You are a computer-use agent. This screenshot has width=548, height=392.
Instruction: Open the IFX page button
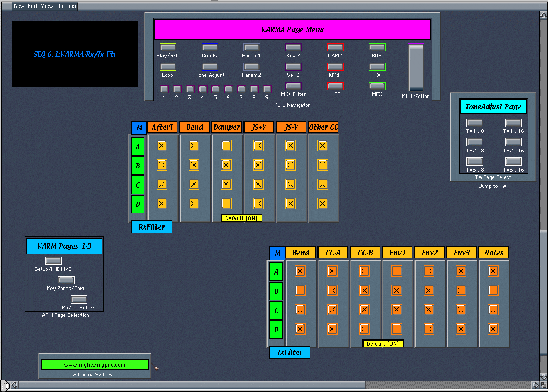(377, 67)
